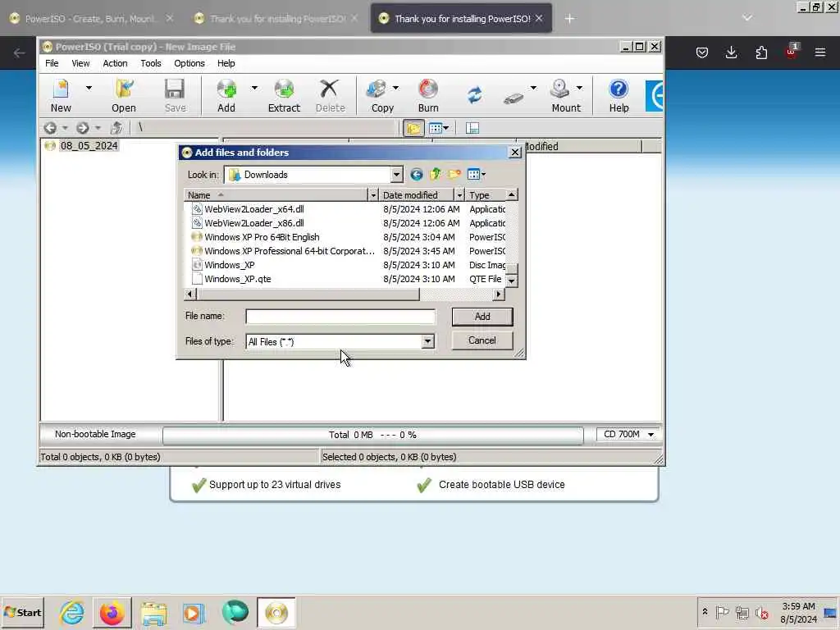Select WebView2Loader_x64.dll file

tap(254, 209)
